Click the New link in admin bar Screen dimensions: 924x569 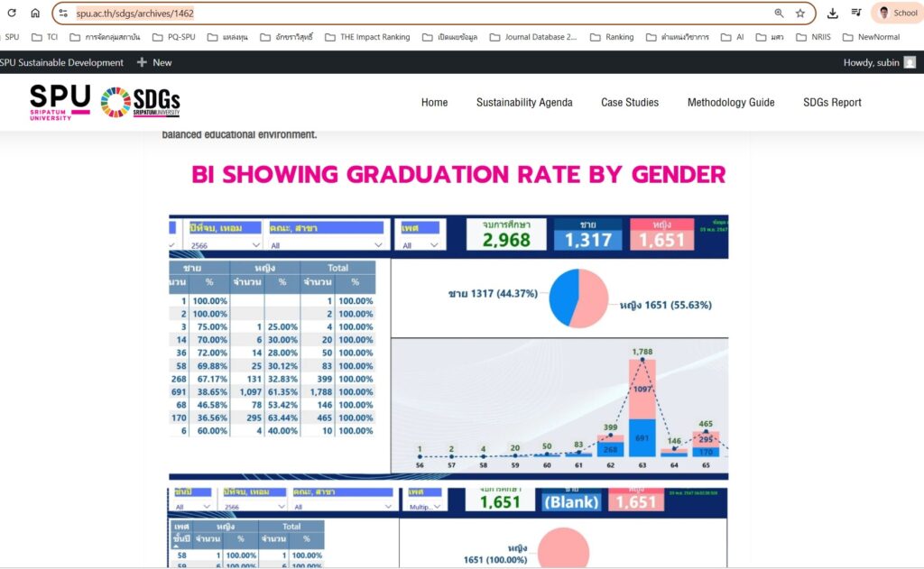point(154,62)
